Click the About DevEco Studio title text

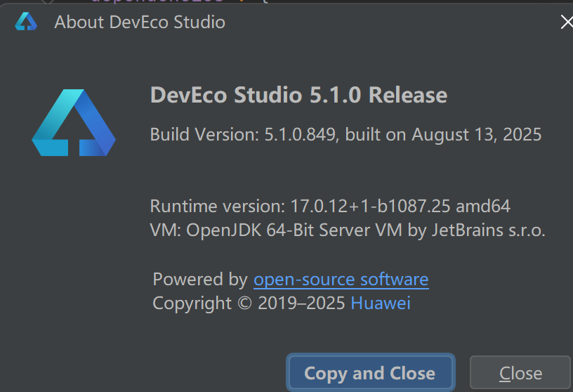tap(140, 22)
